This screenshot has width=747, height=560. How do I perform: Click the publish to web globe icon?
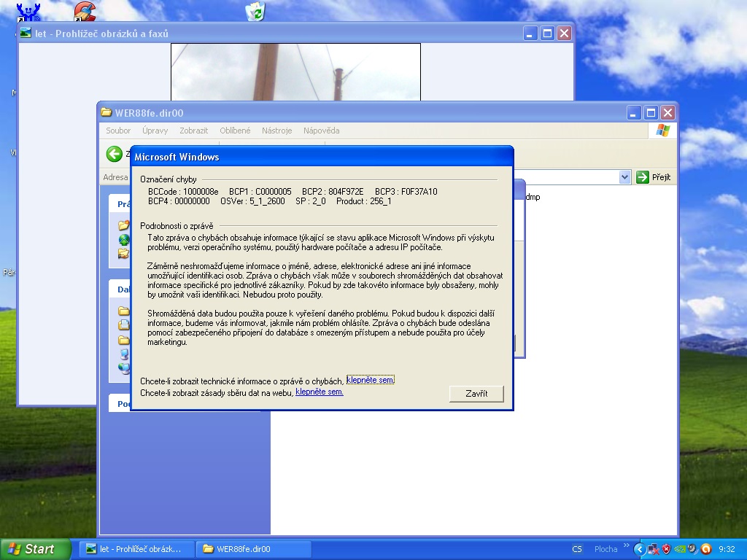coord(124,239)
